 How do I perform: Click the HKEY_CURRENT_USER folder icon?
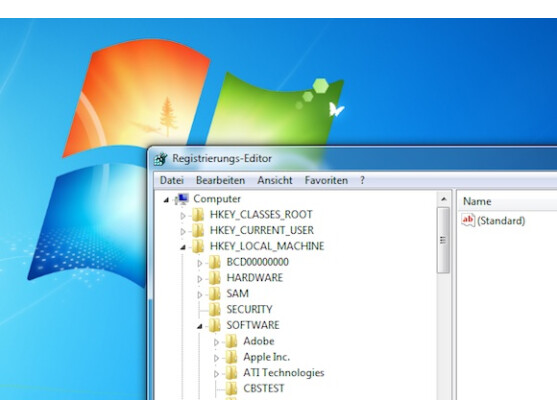tap(198, 230)
